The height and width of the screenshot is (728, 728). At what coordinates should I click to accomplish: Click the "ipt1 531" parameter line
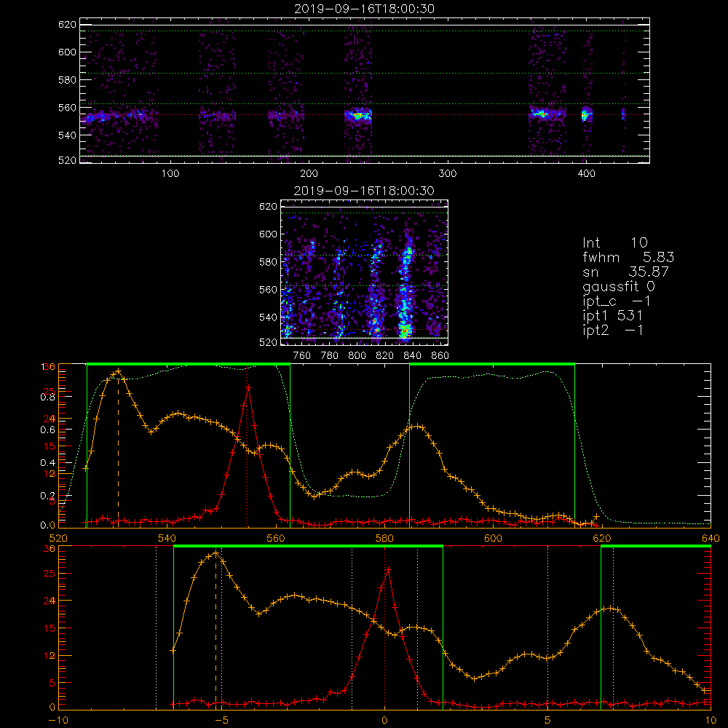[x=612, y=316]
